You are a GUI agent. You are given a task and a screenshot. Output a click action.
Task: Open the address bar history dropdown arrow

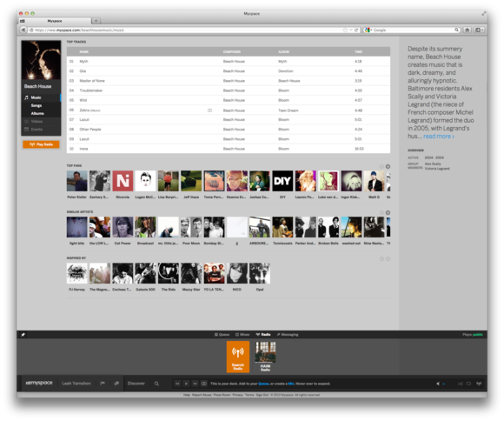point(351,30)
